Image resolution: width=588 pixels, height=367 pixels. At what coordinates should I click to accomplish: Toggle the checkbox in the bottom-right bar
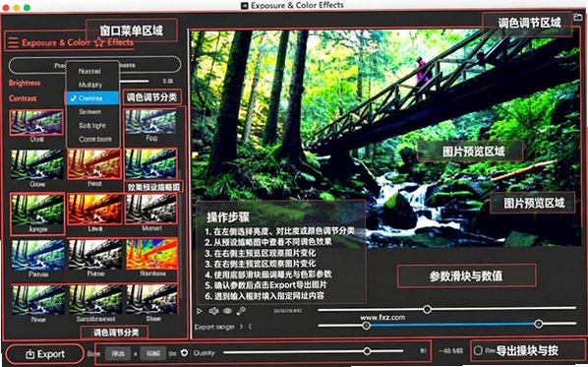click(478, 350)
